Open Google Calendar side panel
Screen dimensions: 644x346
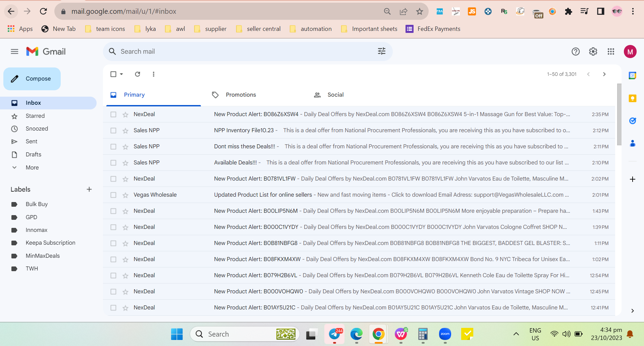pyautogui.click(x=633, y=76)
